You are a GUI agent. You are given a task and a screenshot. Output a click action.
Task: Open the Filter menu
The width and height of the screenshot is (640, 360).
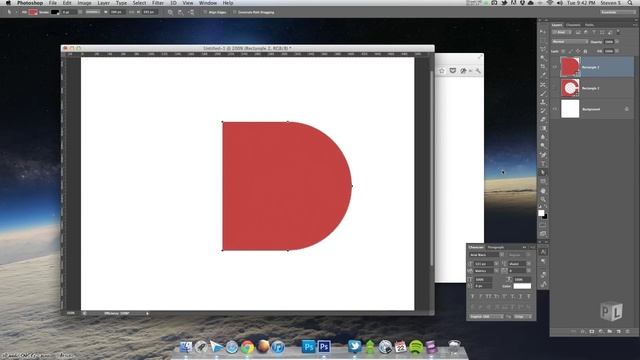[158, 3]
